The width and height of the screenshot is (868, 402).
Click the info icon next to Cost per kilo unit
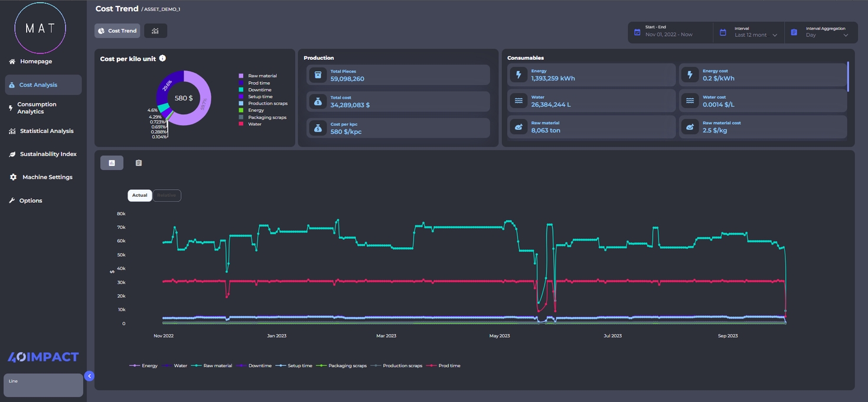(x=162, y=59)
